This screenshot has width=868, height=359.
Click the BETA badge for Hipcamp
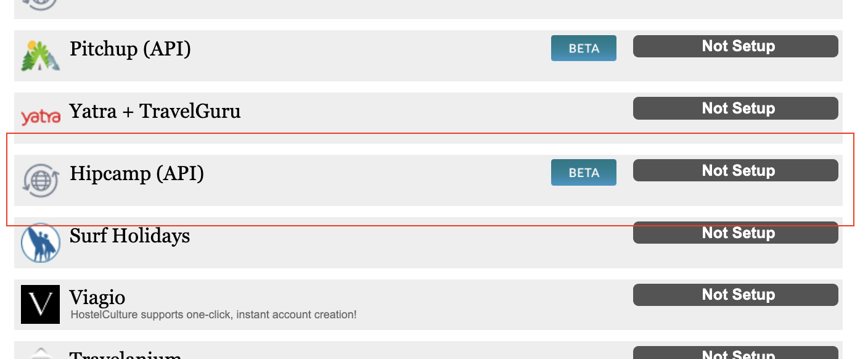tap(583, 172)
